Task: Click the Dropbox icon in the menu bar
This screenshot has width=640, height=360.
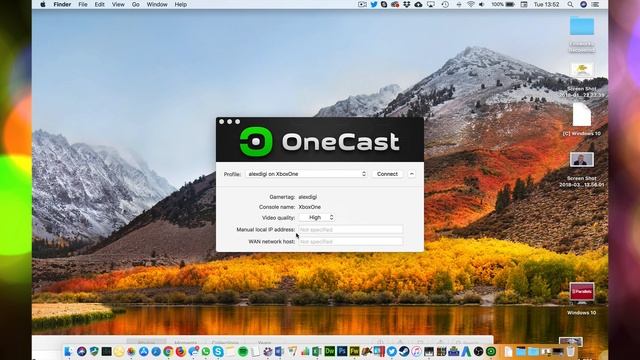Action: point(406,4)
